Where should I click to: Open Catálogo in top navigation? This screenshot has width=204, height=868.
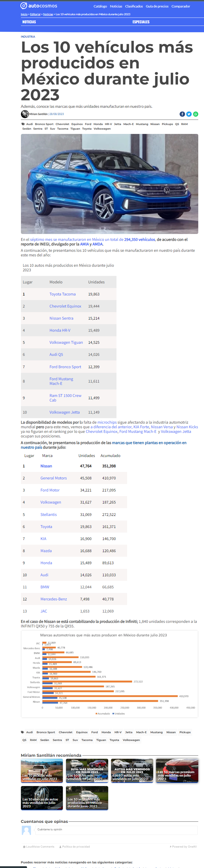coord(100,6)
